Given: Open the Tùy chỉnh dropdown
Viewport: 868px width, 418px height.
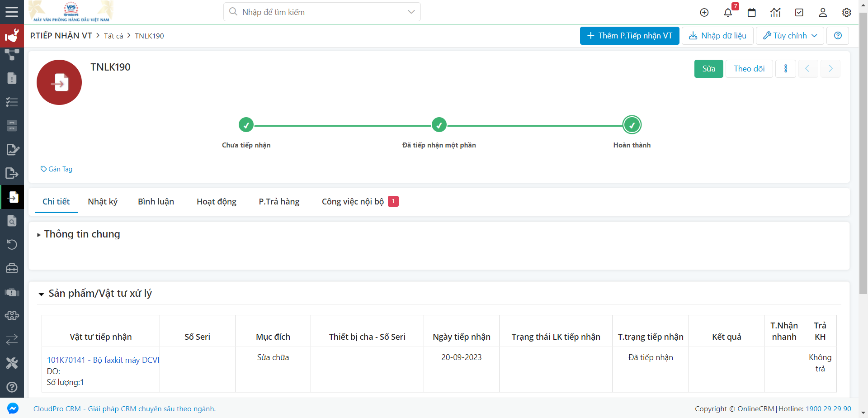Looking at the screenshot, I should (x=790, y=36).
